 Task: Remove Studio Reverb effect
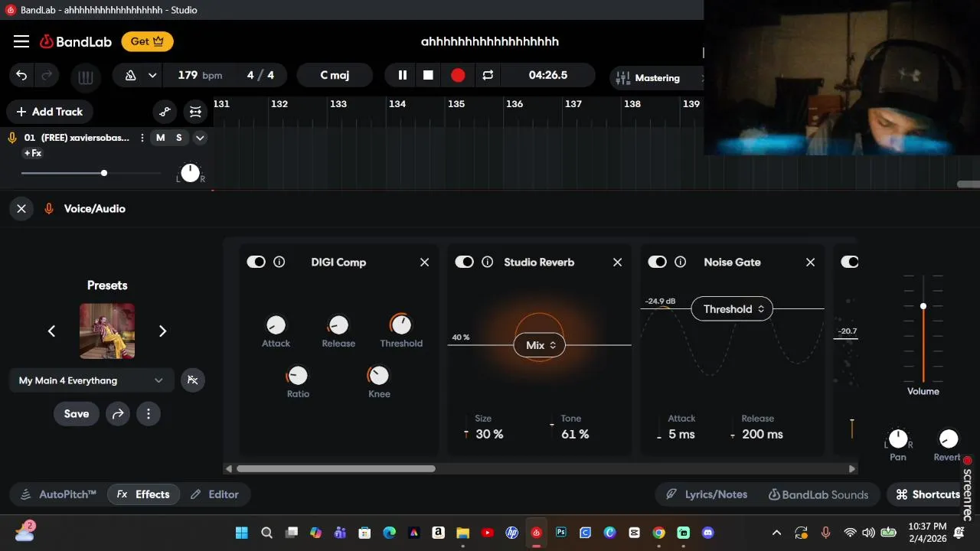(x=618, y=262)
